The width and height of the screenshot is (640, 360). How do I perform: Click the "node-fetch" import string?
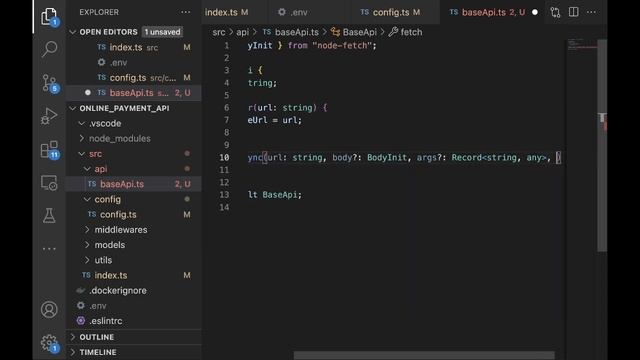[x=342, y=46]
